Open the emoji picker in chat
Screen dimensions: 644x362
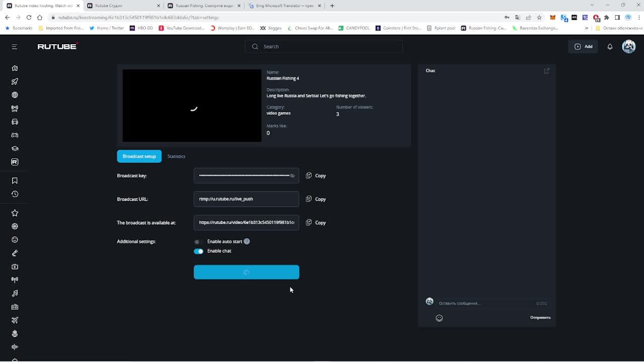(x=439, y=318)
